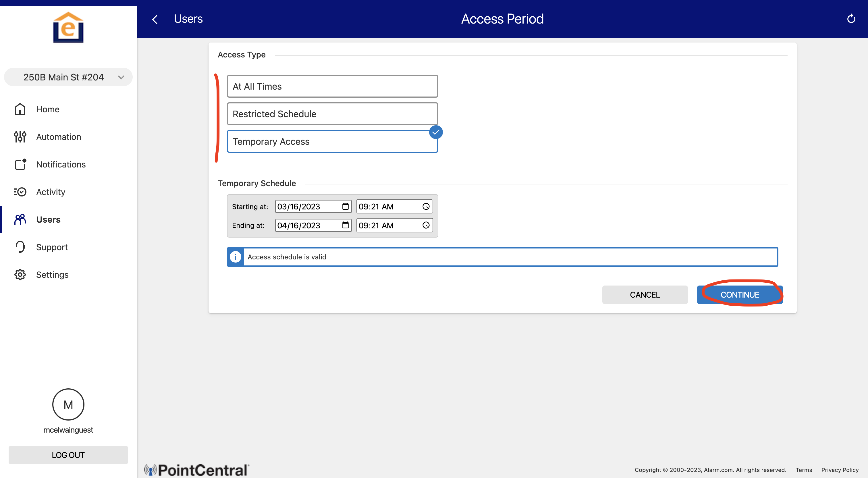Go to the Activity page
Screen dimensions: 868x478
point(51,192)
